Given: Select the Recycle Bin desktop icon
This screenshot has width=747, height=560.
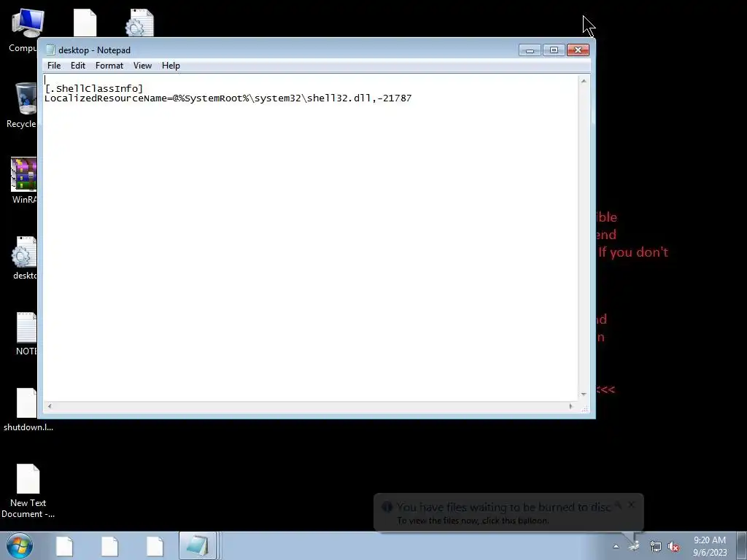Looking at the screenshot, I should click(x=22, y=105).
